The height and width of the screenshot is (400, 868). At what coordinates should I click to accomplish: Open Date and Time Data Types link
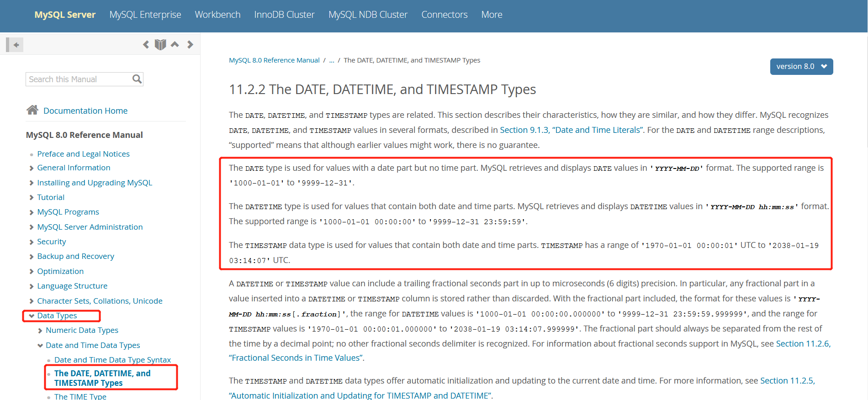93,345
